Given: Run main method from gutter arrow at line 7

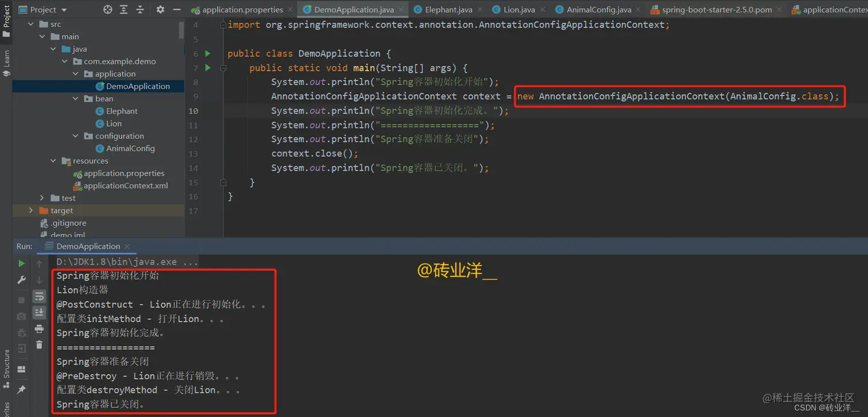Looking at the screenshot, I should click(208, 68).
